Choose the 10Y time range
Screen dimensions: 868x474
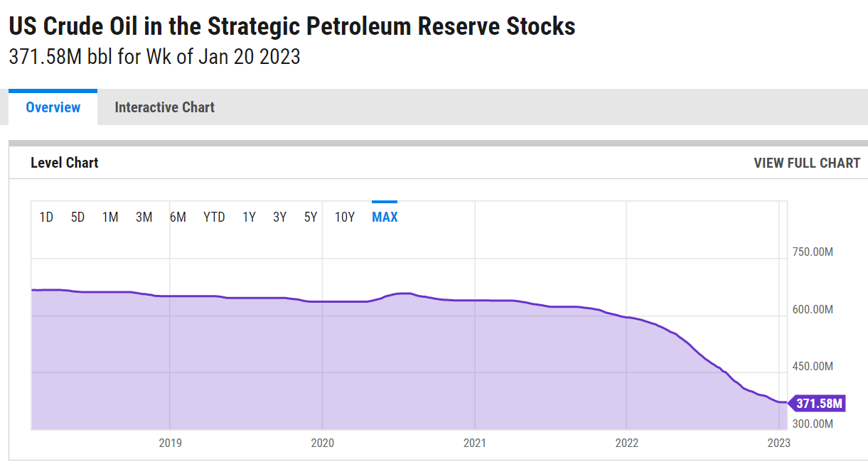(x=345, y=217)
